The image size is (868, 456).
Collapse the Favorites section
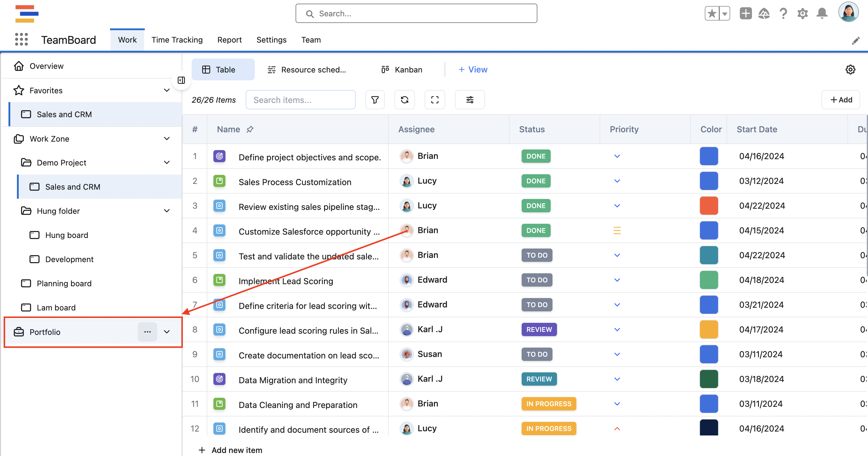167,90
